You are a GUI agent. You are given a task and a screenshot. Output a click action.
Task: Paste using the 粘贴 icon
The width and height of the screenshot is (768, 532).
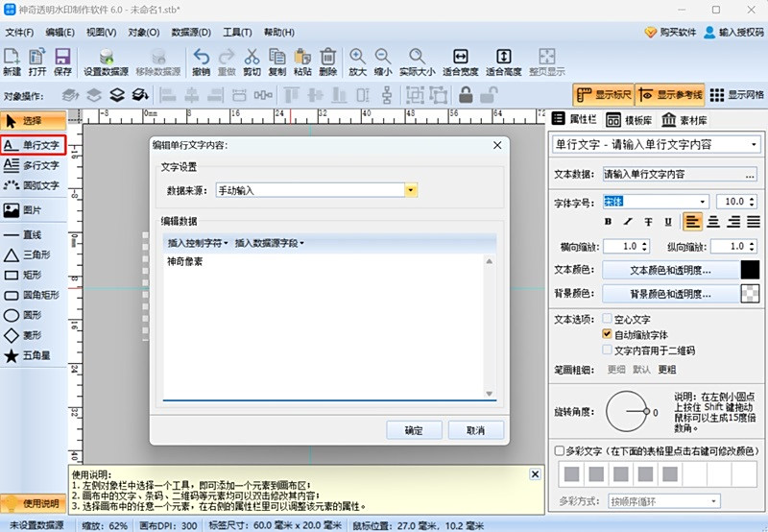pyautogui.click(x=302, y=61)
